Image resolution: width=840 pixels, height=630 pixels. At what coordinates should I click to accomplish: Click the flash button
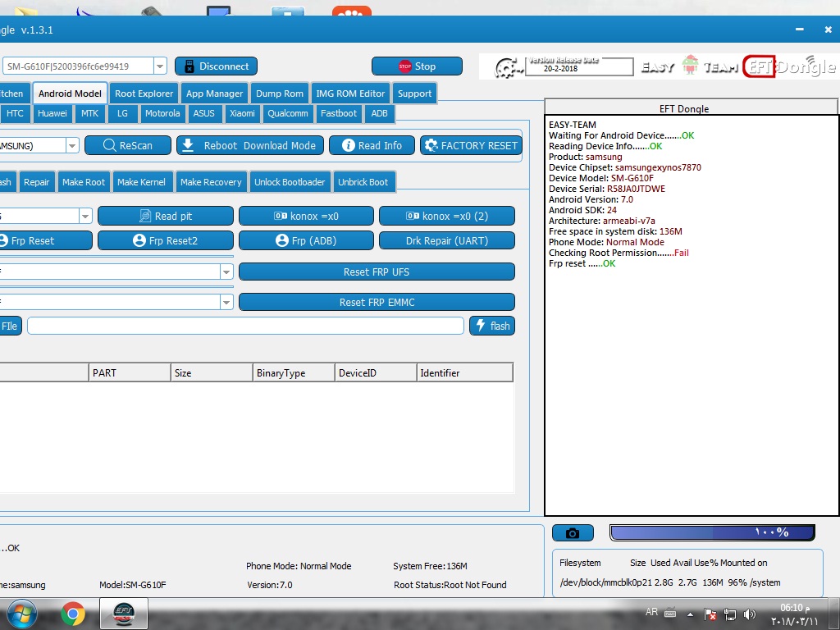pos(492,326)
